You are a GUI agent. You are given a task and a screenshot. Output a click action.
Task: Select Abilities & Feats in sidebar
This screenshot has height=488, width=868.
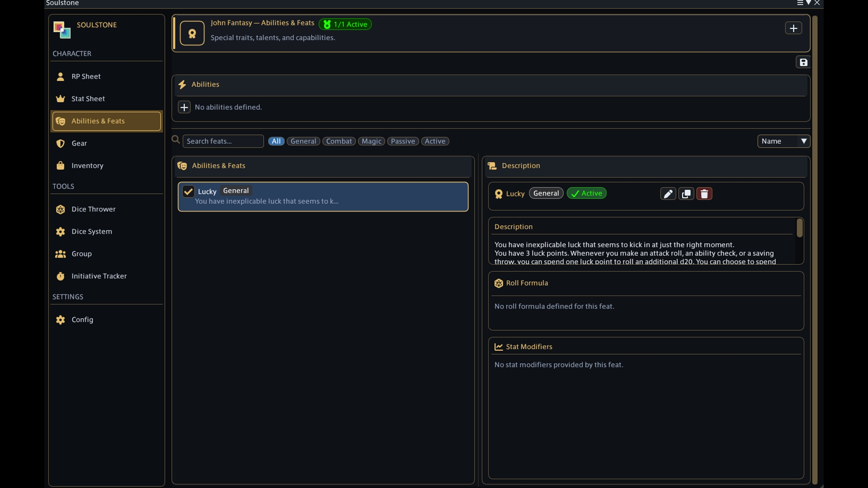[107, 121]
